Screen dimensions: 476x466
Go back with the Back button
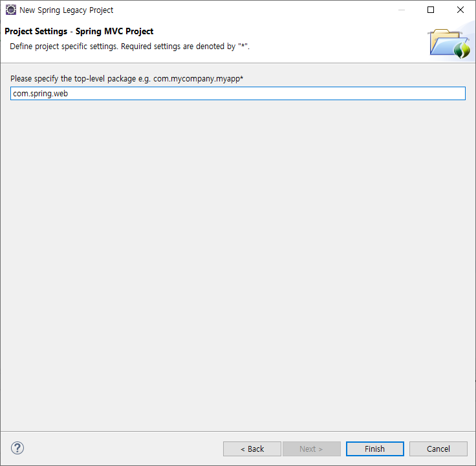tap(252, 449)
